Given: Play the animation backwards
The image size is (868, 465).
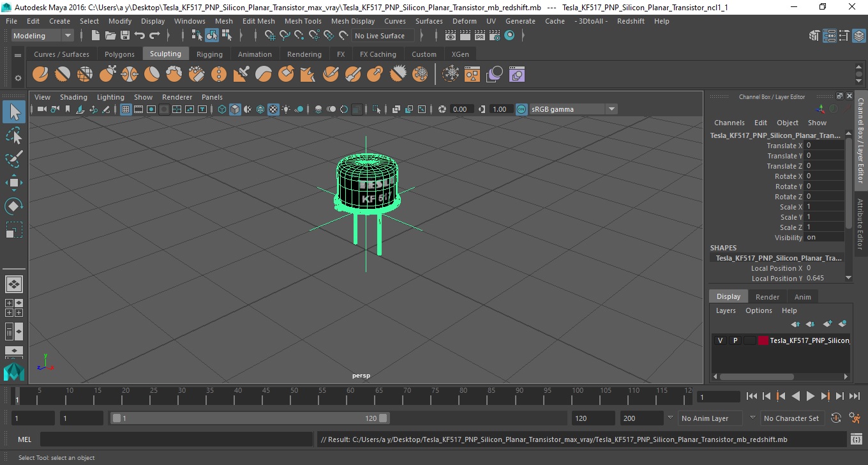Looking at the screenshot, I should click(795, 396).
